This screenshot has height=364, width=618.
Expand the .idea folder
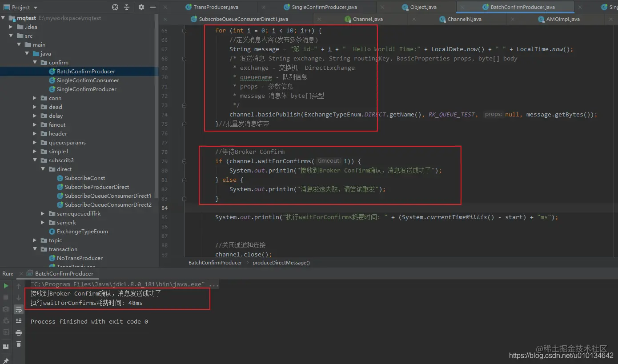pos(12,27)
